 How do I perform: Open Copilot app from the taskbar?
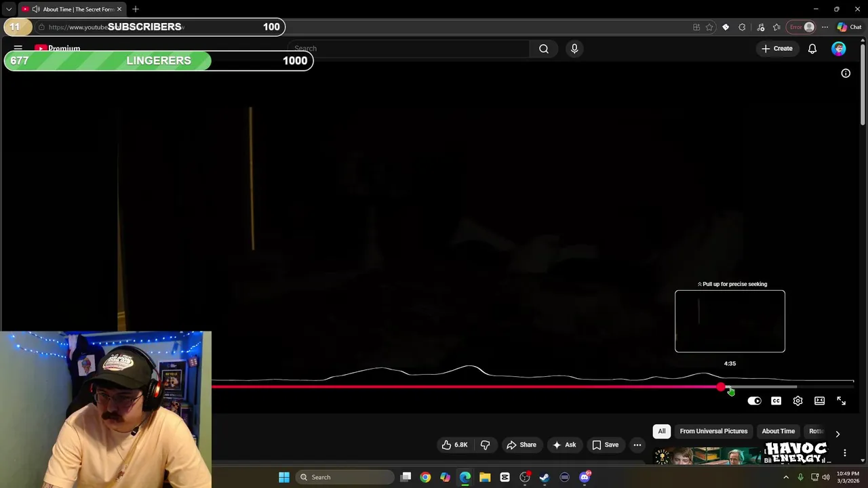pyautogui.click(x=445, y=477)
